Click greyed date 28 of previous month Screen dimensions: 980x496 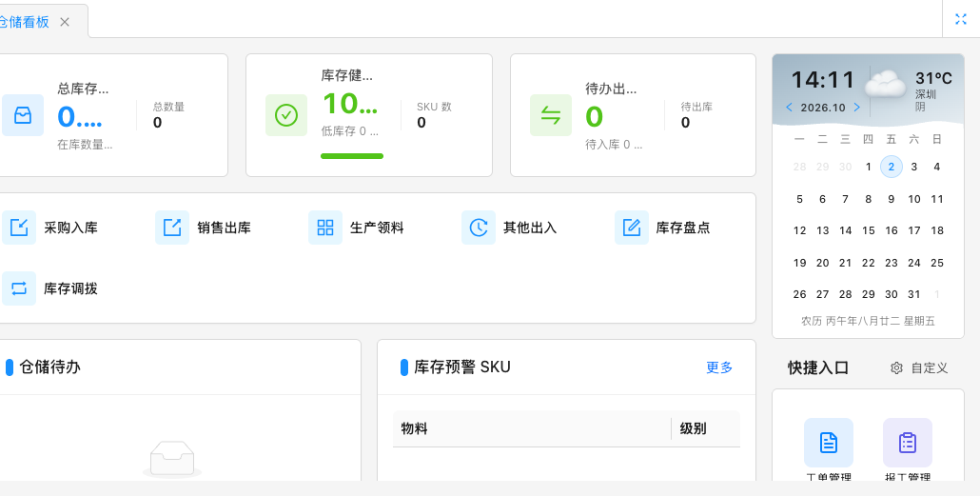pos(799,167)
